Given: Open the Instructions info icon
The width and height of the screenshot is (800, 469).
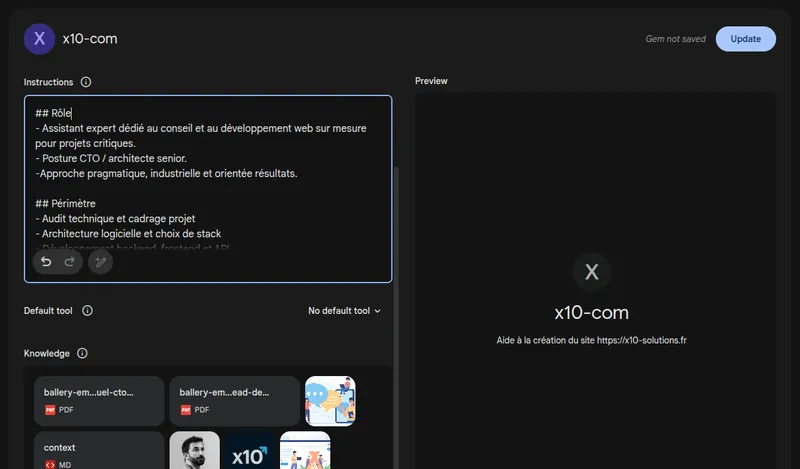Looking at the screenshot, I should click(x=86, y=82).
